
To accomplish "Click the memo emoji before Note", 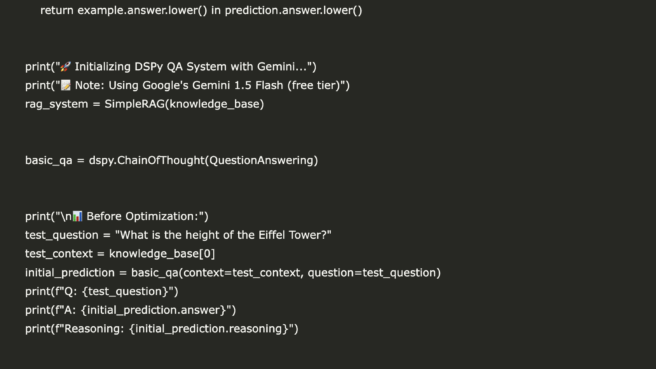I will [x=66, y=85].
